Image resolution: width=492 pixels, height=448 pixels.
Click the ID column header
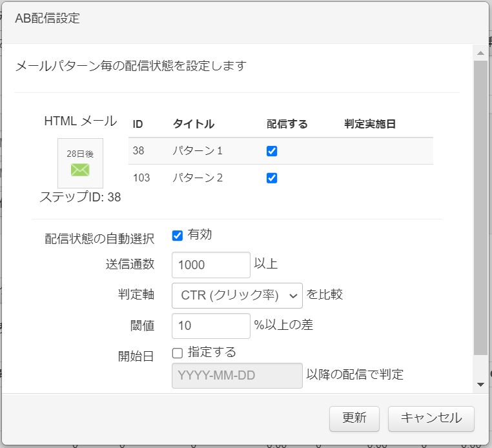pos(138,124)
